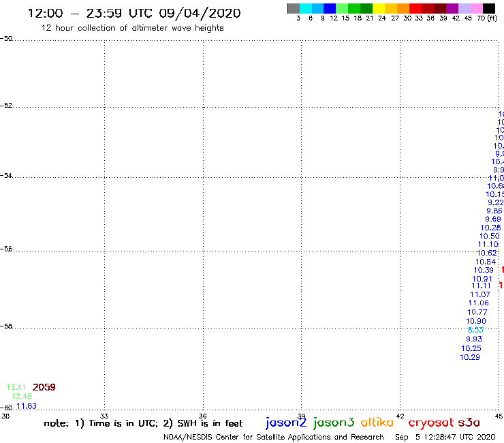Click the timestamp 'Sep 5 12:28:47 UTC 2020'
The width and height of the screenshot is (504, 443).
point(445,438)
